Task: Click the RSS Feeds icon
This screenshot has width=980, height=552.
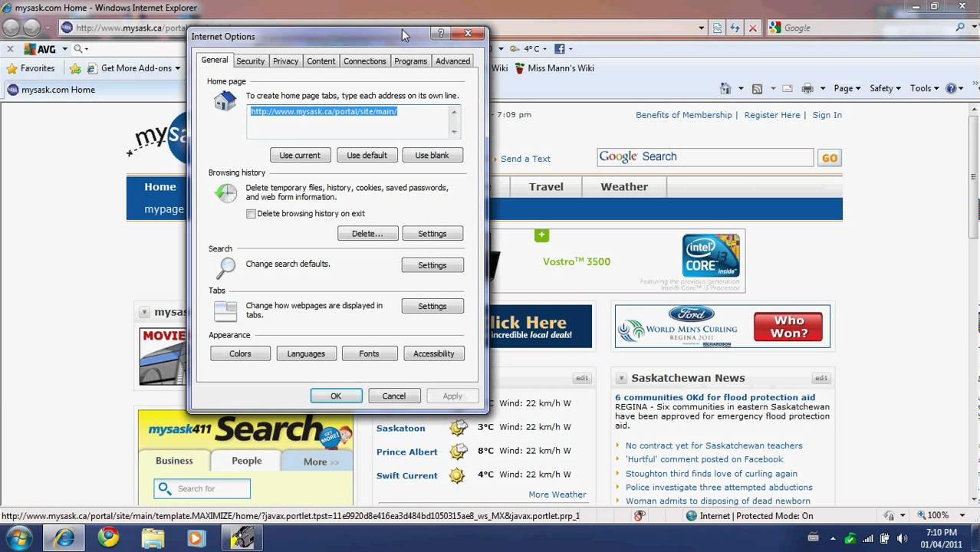Action: (x=757, y=88)
